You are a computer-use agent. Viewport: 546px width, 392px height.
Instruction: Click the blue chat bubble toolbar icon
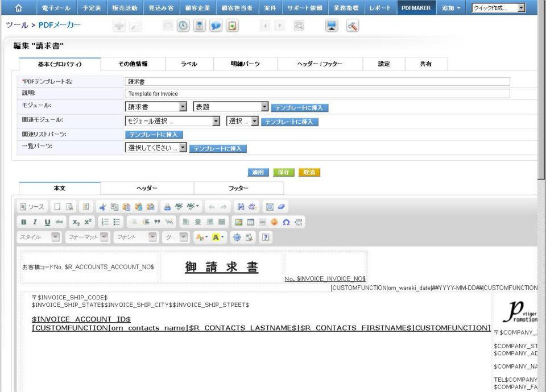[x=216, y=26]
